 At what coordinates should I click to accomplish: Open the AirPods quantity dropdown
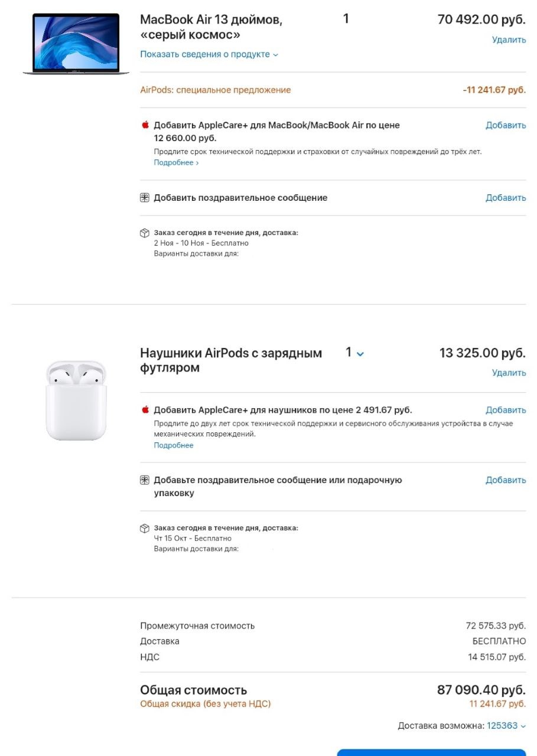[x=355, y=353]
